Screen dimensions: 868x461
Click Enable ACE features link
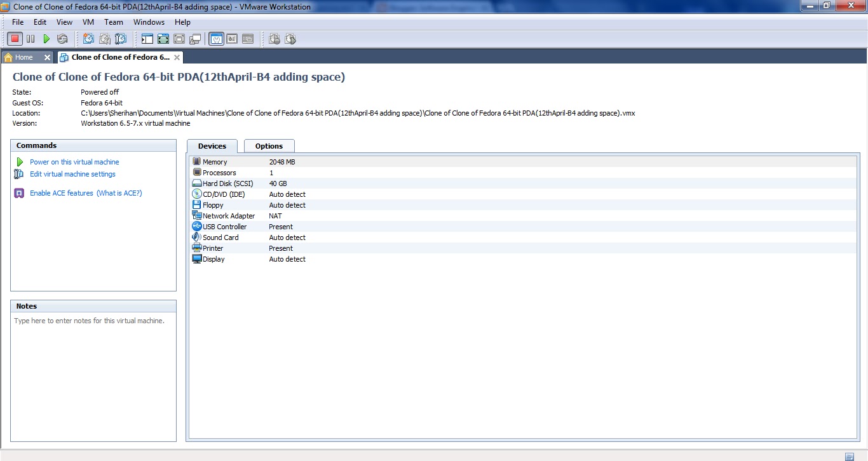tap(62, 193)
